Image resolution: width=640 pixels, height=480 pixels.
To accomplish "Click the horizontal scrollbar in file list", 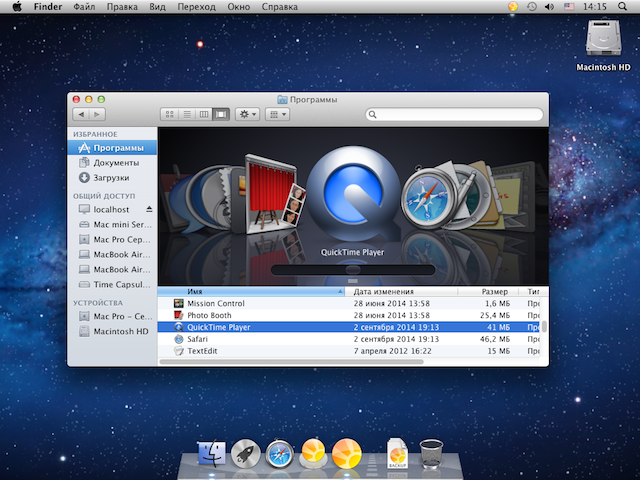I will [x=291, y=362].
